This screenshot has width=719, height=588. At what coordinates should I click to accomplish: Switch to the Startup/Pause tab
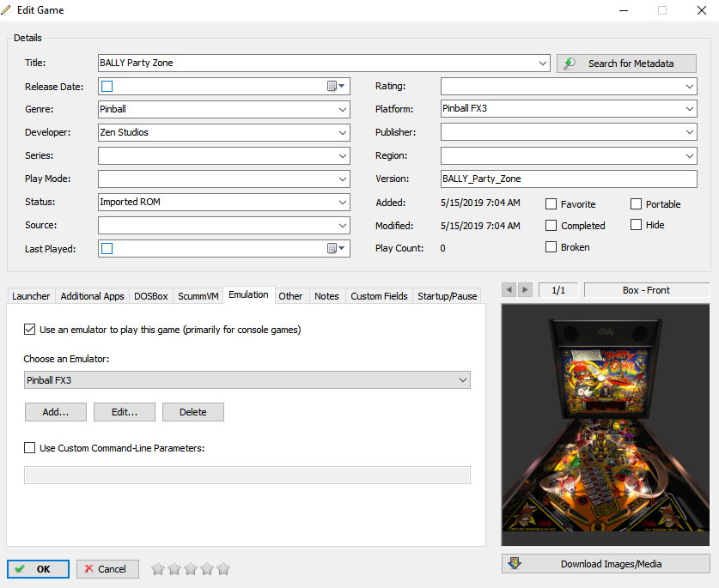tap(447, 296)
